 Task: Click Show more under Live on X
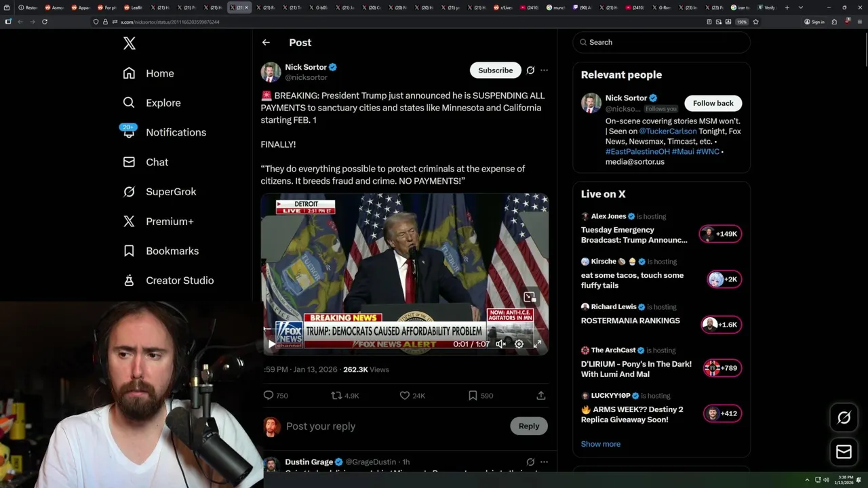point(601,444)
